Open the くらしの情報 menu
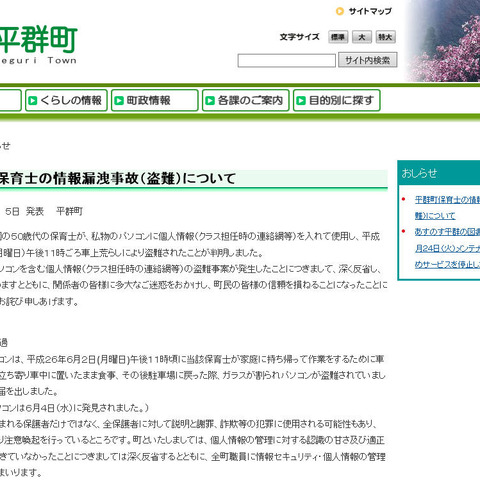 tap(66, 100)
